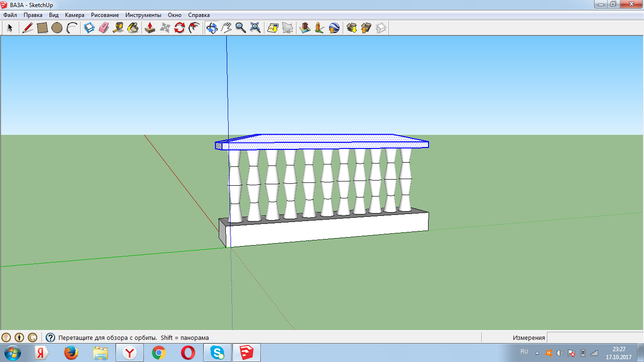
Task: Click the credits person status icon
Action: pos(19,337)
